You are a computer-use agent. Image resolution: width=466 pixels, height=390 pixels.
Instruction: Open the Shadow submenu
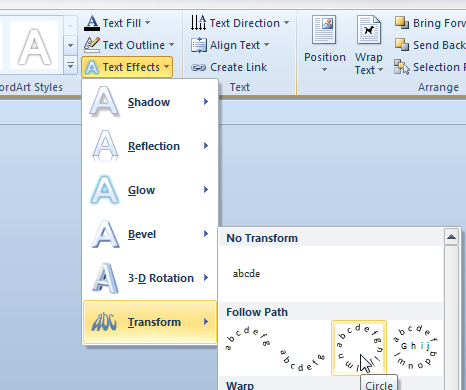pyautogui.click(x=150, y=102)
